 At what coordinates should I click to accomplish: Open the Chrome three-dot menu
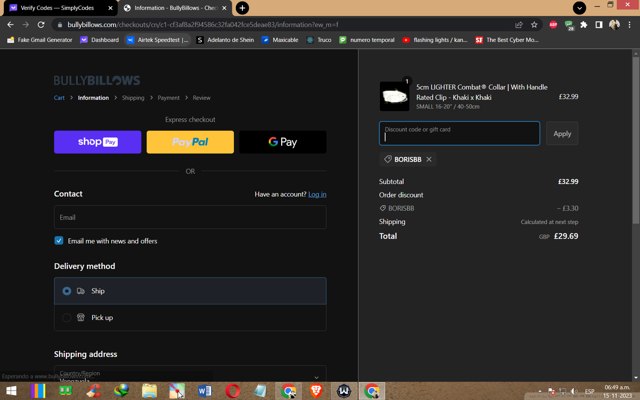coord(629,25)
